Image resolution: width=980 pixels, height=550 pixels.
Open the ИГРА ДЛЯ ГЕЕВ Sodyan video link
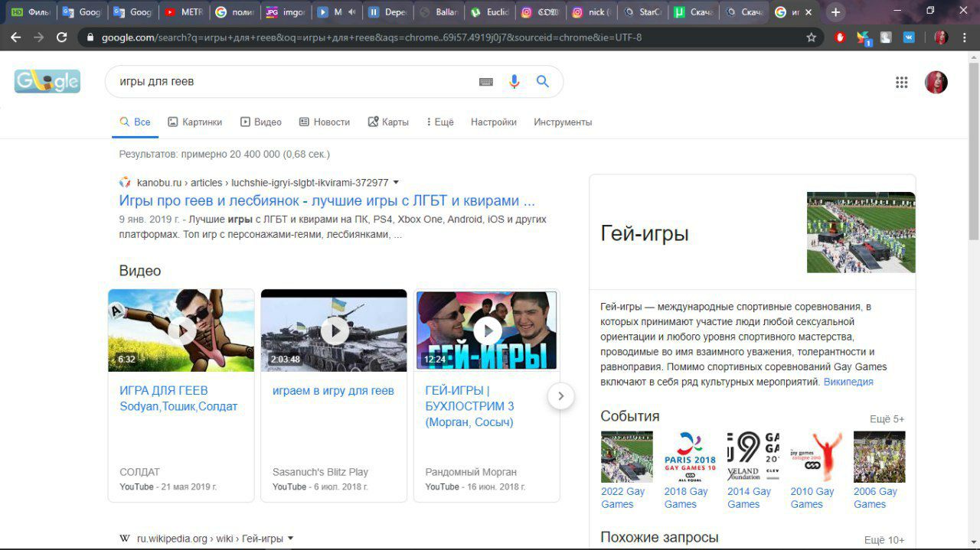point(178,399)
